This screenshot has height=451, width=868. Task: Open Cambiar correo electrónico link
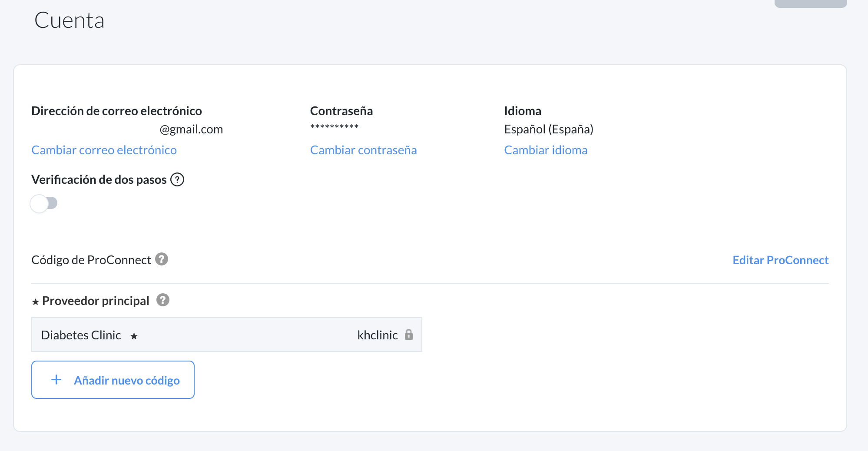104,150
